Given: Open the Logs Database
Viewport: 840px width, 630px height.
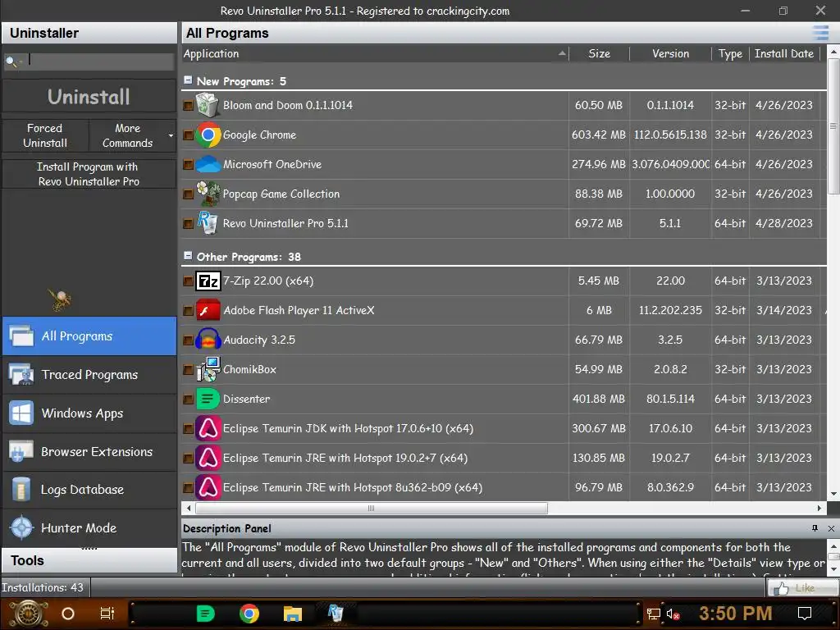Looking at the screenshot, I should [89, 490].
